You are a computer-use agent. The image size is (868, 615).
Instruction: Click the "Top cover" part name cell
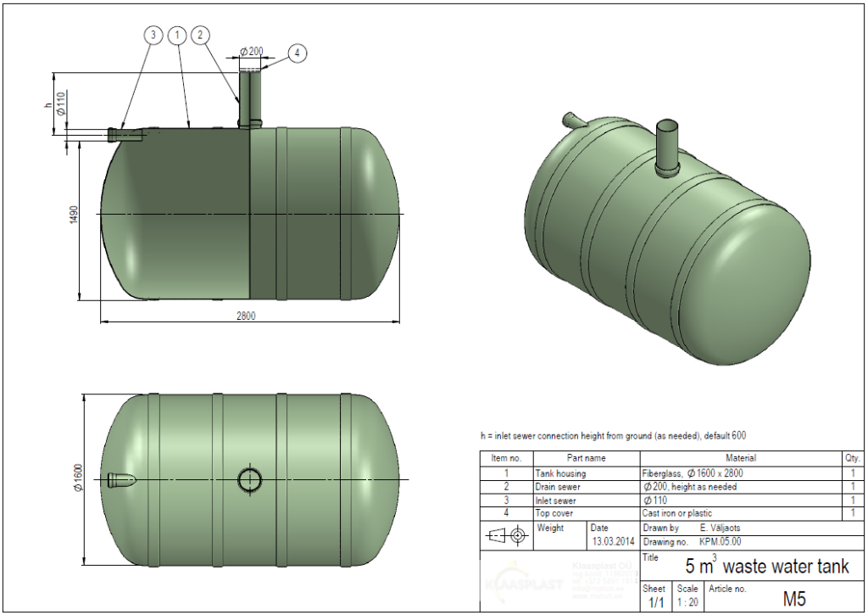click(x=585, y=513)
